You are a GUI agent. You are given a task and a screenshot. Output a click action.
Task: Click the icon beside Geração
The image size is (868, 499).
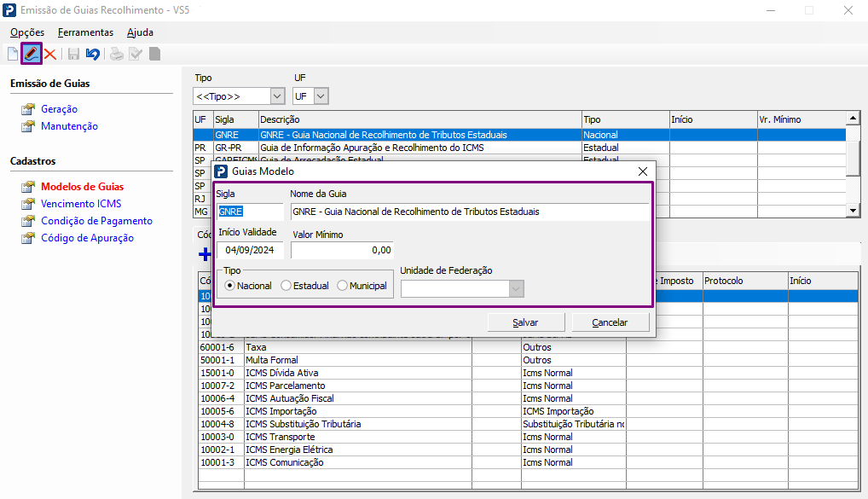click(x=27, y=109)
